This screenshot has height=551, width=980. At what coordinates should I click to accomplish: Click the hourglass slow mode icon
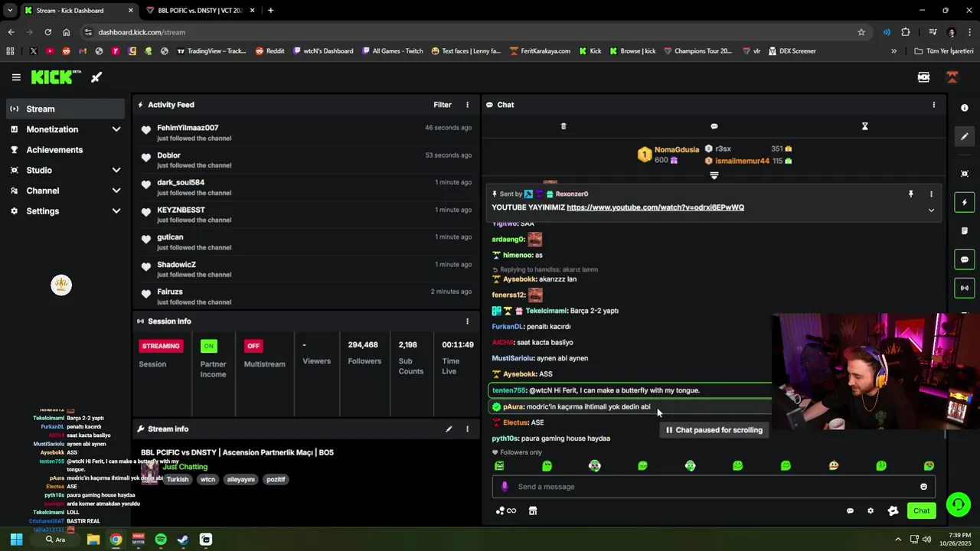coord(865,126)
